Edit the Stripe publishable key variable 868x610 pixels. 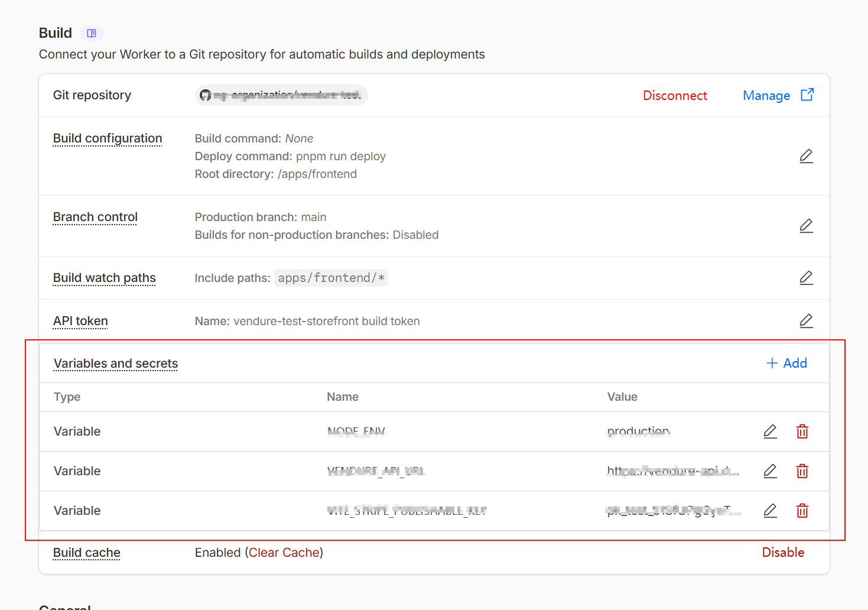(x=770, y=511)
